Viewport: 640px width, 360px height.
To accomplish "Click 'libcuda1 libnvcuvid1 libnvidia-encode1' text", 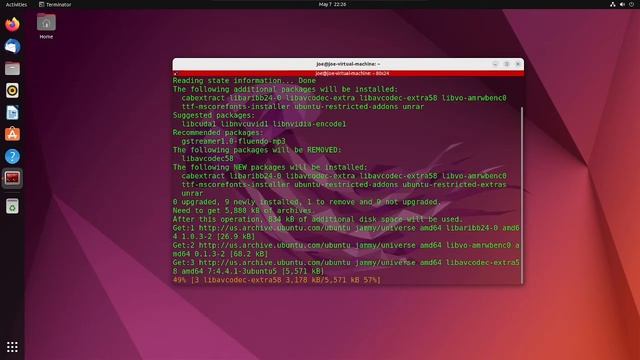I will [264, 124].
